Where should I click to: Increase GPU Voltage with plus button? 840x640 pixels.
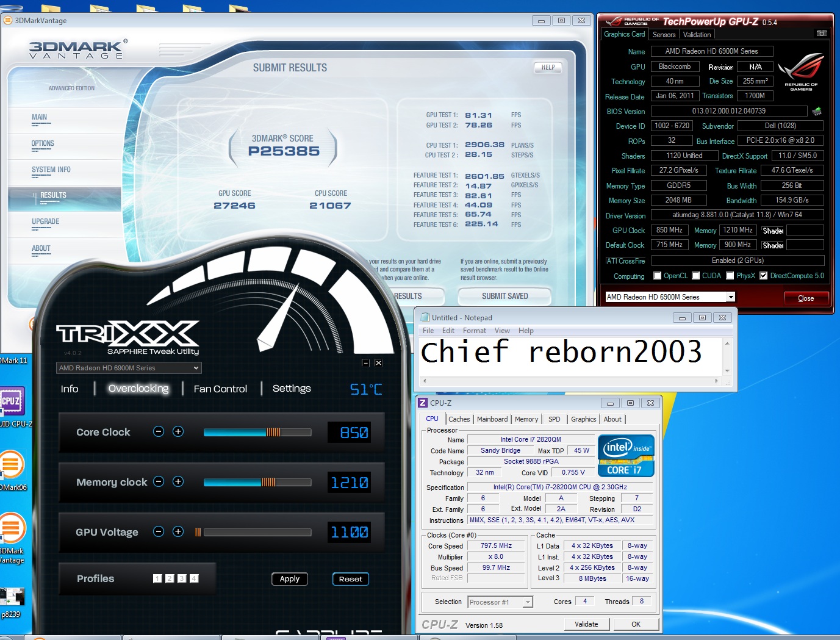point(178,531)
